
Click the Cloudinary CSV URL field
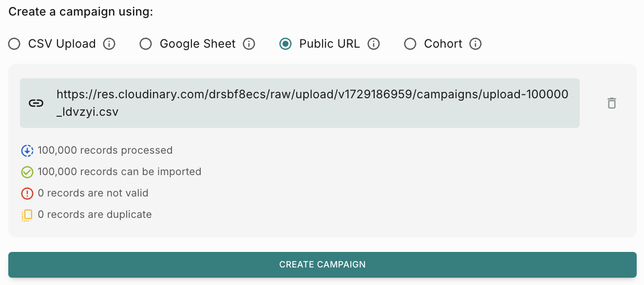(312, 103)
